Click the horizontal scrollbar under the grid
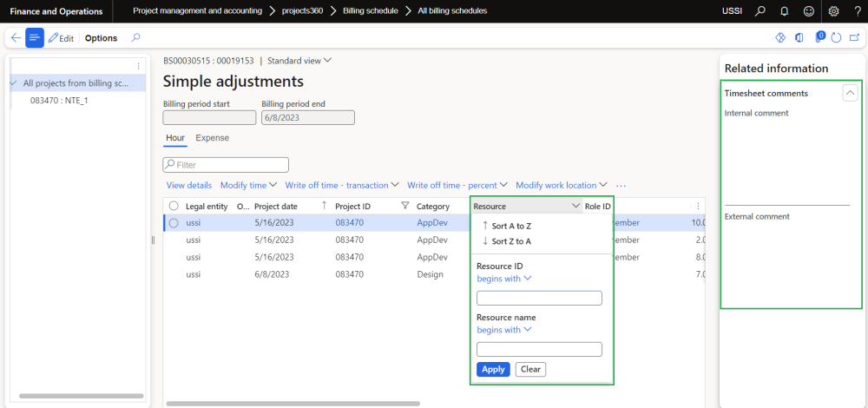 click(x=293, y=404)
